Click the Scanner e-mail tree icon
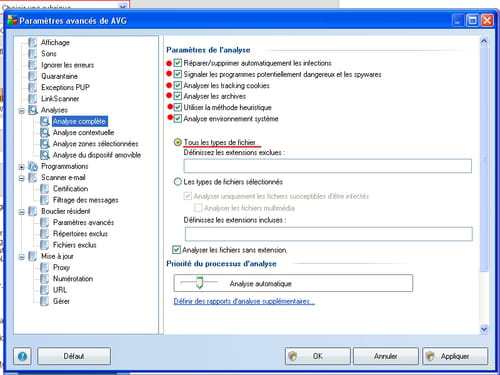This screenshot has width=500, height=375. tap(32, 178)
